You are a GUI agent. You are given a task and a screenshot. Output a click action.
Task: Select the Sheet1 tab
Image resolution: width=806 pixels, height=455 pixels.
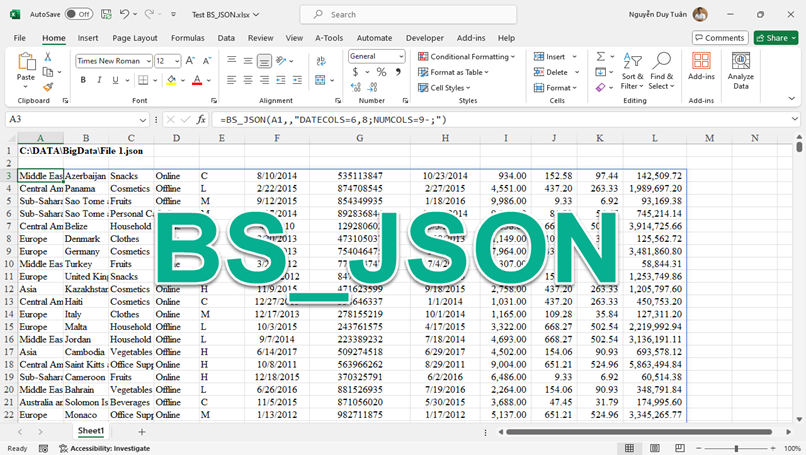click(x=90, y=431)
